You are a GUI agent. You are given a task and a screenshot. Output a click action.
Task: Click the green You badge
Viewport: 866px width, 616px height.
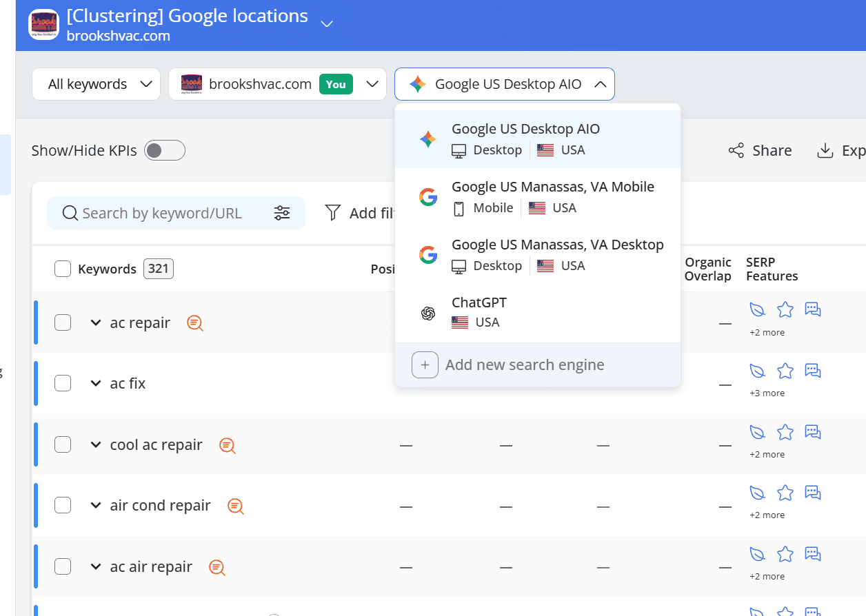tap(336, 84)
